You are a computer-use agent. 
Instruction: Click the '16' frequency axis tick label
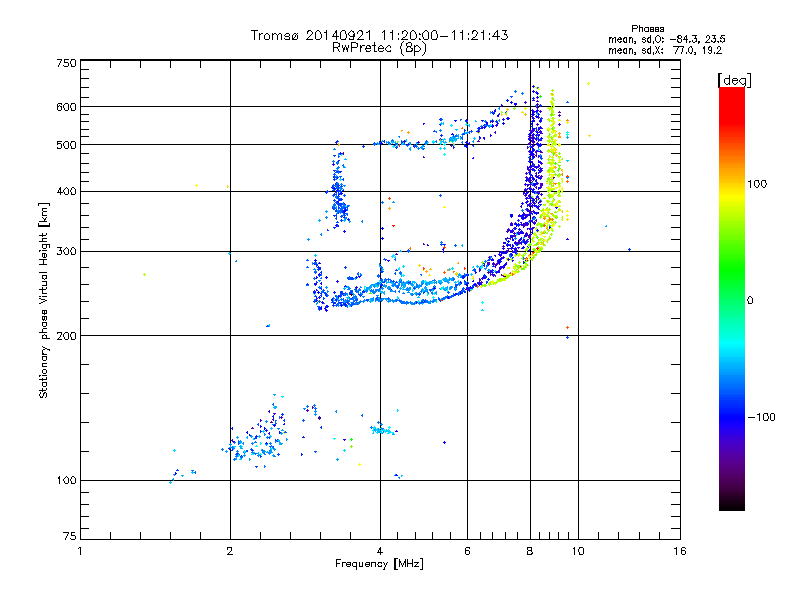tap(680, 551)
